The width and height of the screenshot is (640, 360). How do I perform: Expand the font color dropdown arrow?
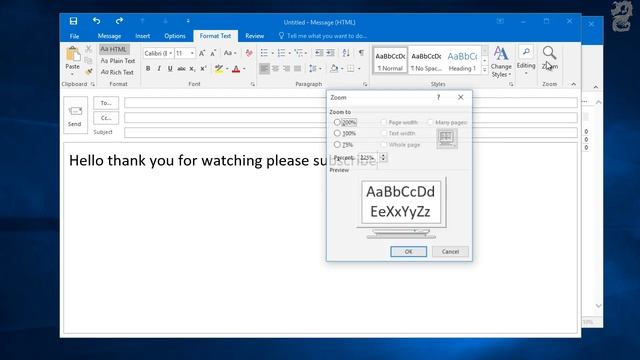(244, 69)
